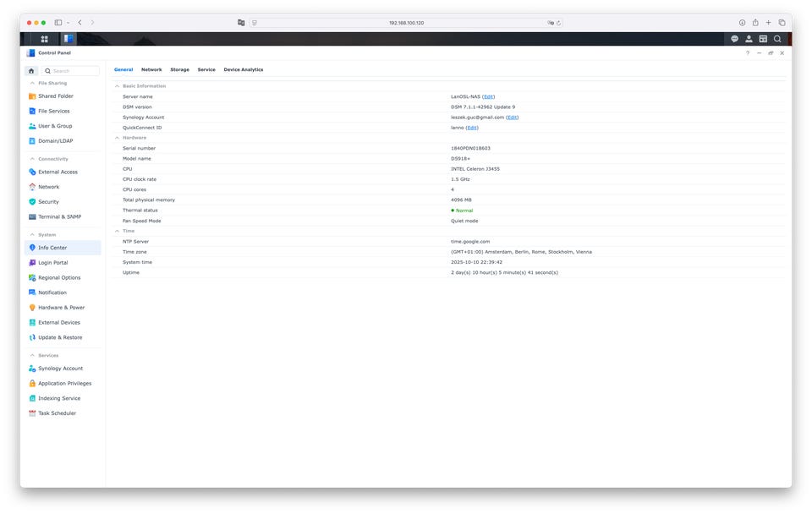Click the DS918+ model name value

pos(460,159)
